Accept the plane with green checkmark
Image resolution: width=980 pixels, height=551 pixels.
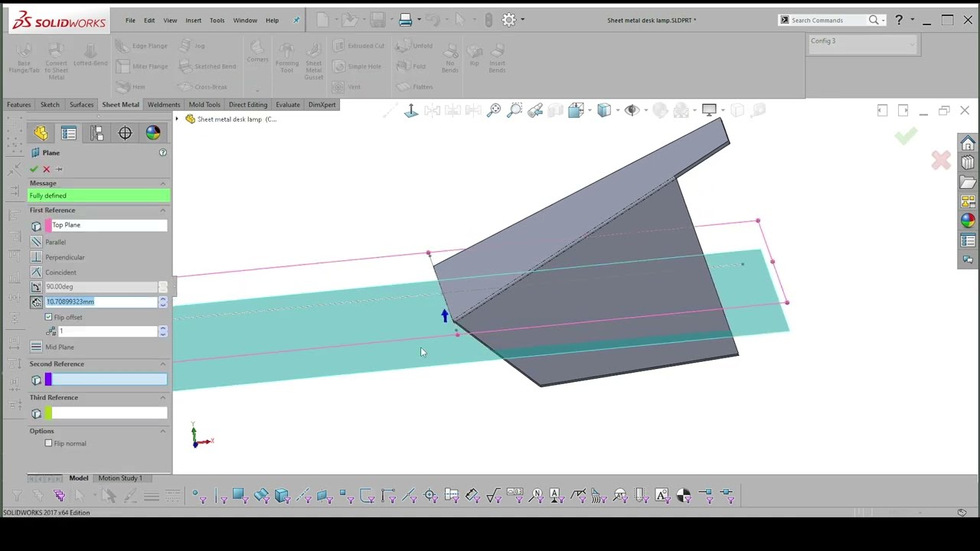pos(34,169)
